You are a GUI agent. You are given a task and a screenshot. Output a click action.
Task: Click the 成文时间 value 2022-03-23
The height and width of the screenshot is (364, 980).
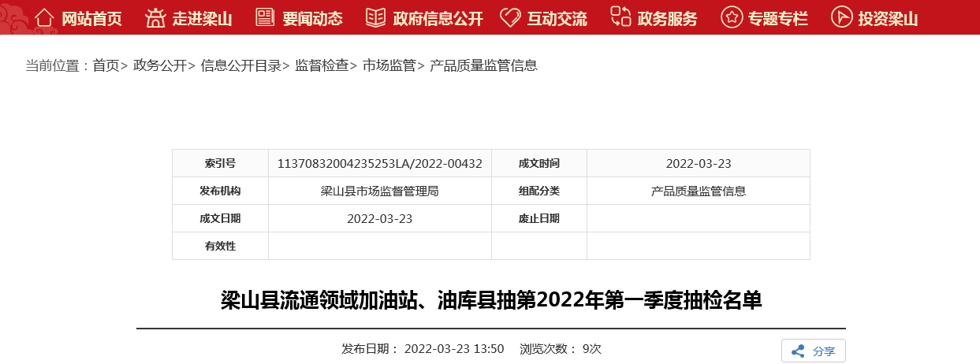699,163
